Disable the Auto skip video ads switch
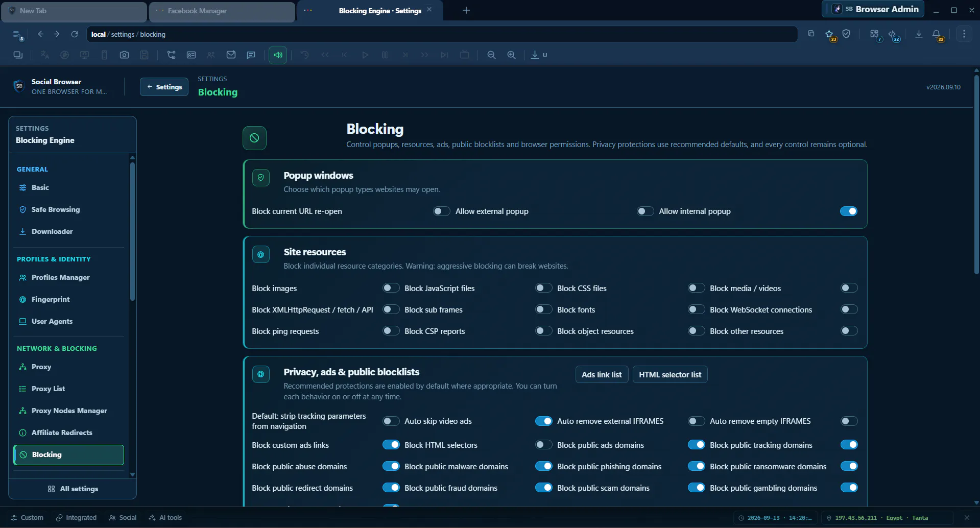The width and height of the screenshot is (980, 528). pos(544,421)
